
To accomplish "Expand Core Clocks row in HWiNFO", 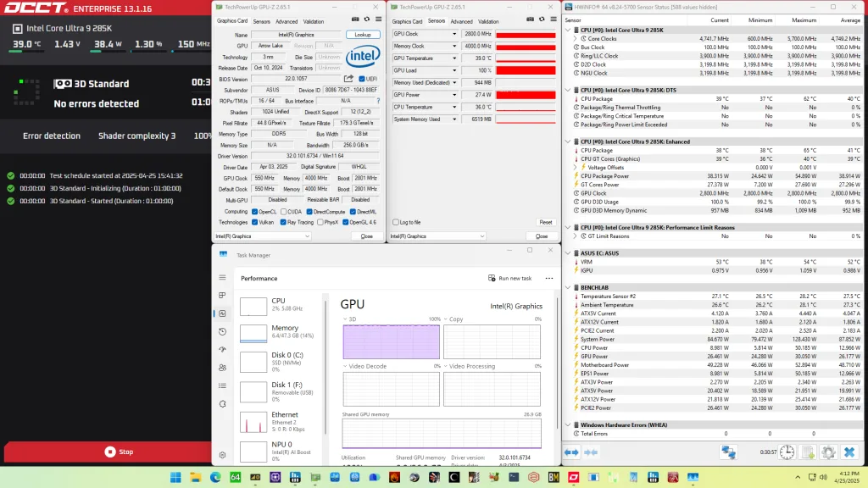I will [576, 39].
